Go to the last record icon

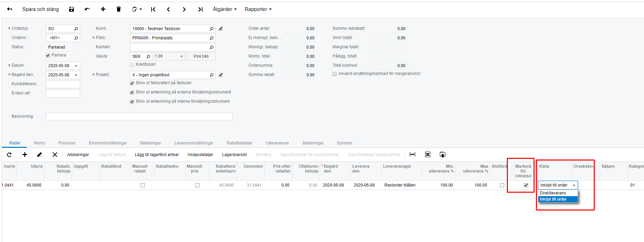pyautogui.click(x=200, y=9)
